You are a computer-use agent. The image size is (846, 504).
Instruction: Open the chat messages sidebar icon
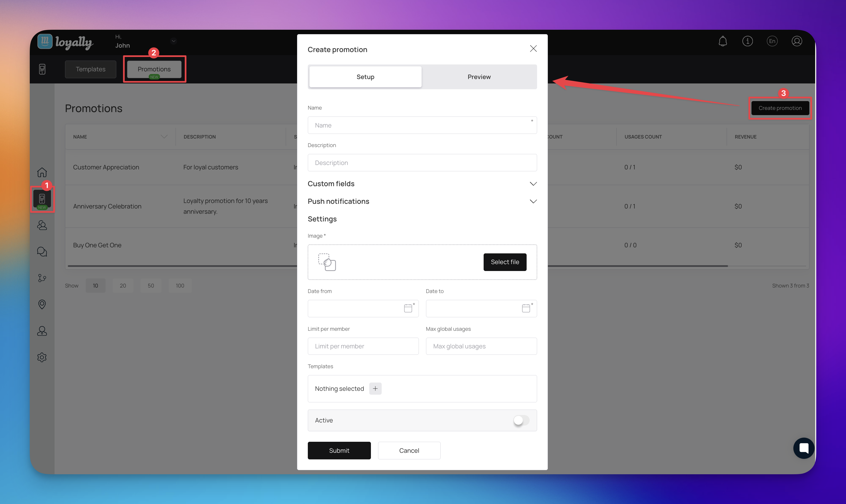[42, 252]
